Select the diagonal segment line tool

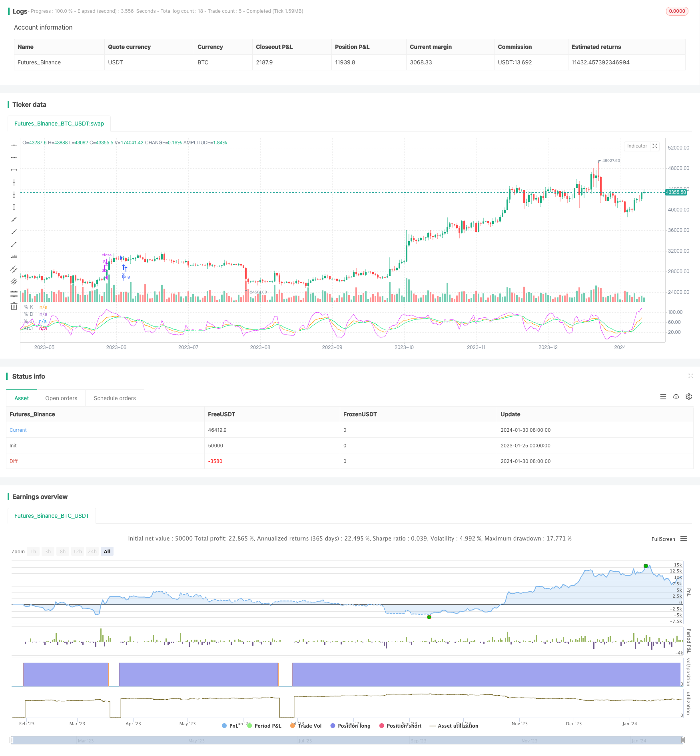click(14, 244)
